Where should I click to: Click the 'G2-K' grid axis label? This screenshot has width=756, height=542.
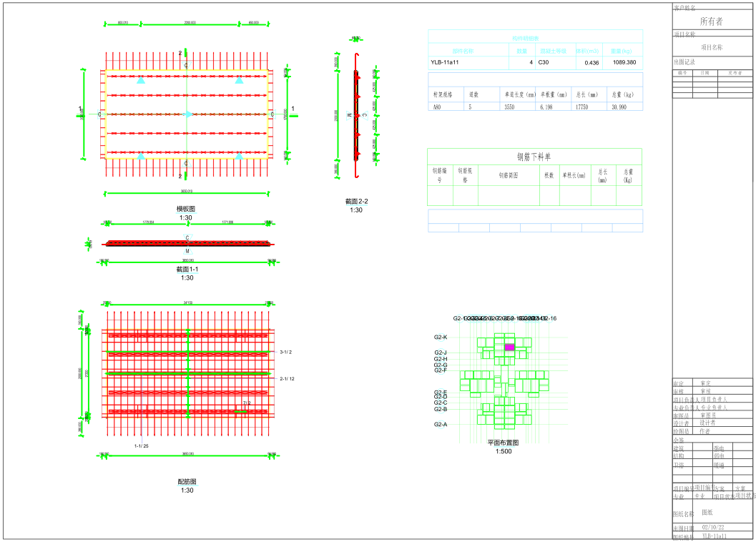[440, 337]
